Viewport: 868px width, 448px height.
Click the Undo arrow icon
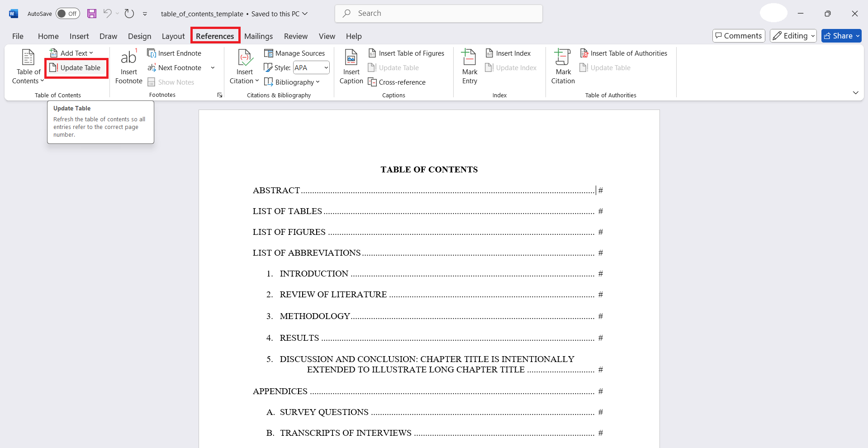click(x=107, y=14)
